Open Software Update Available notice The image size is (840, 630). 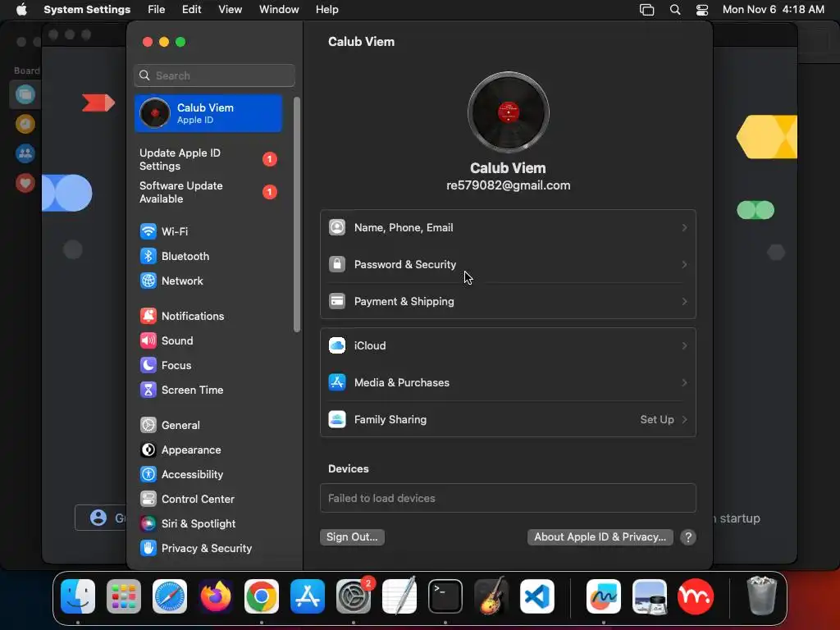point(208,192)
